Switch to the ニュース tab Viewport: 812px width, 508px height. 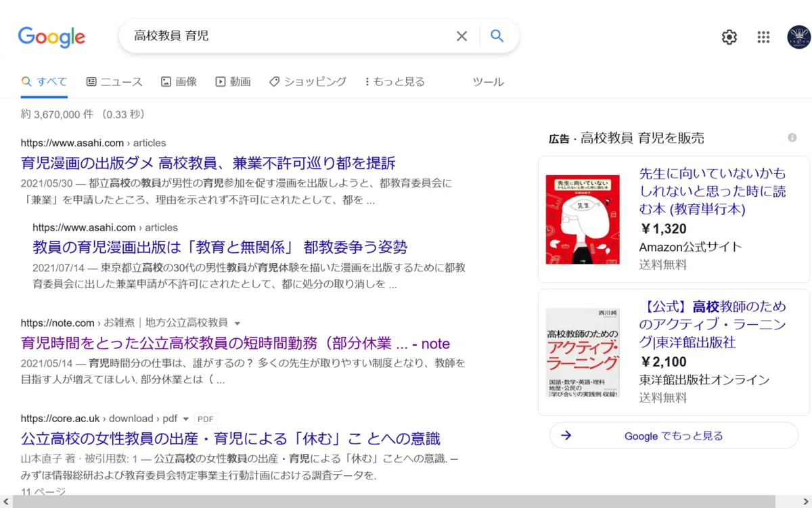(x=114, y=82)
